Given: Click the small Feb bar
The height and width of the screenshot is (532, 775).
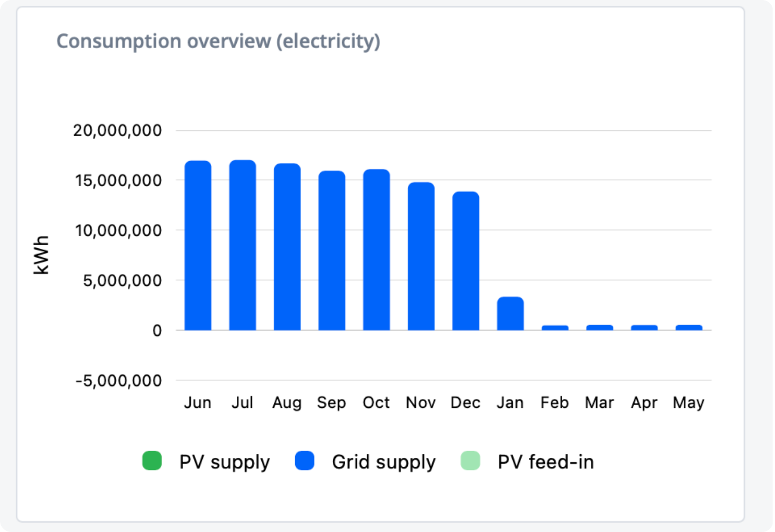Looking at the screenshot, I should 555,328.
